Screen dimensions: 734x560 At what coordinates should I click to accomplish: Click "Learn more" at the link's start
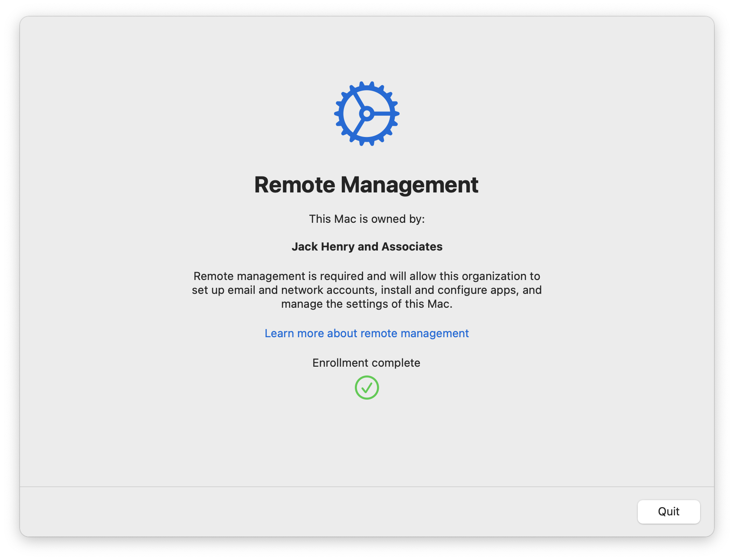click(294, 333)
